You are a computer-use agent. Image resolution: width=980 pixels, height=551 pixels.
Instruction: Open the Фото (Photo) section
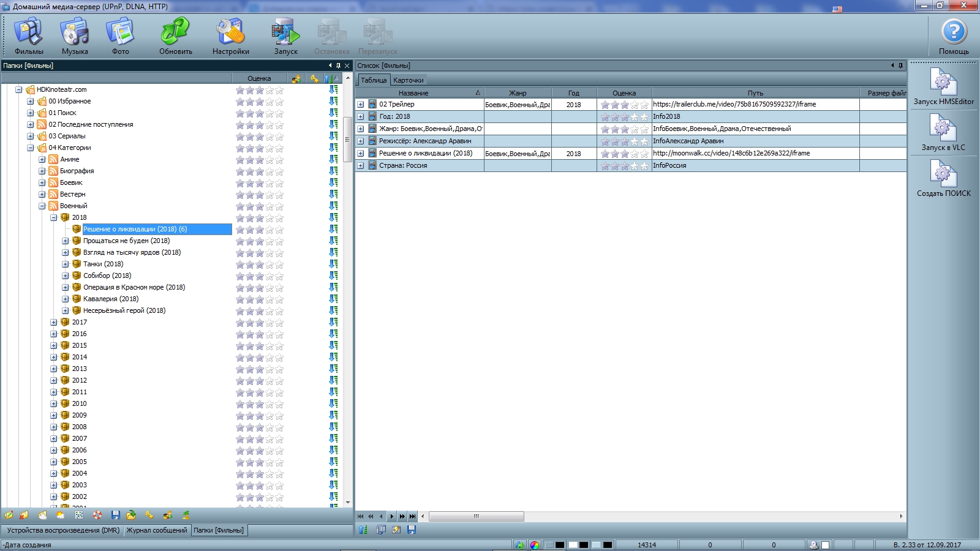click(x=120, y=36)
